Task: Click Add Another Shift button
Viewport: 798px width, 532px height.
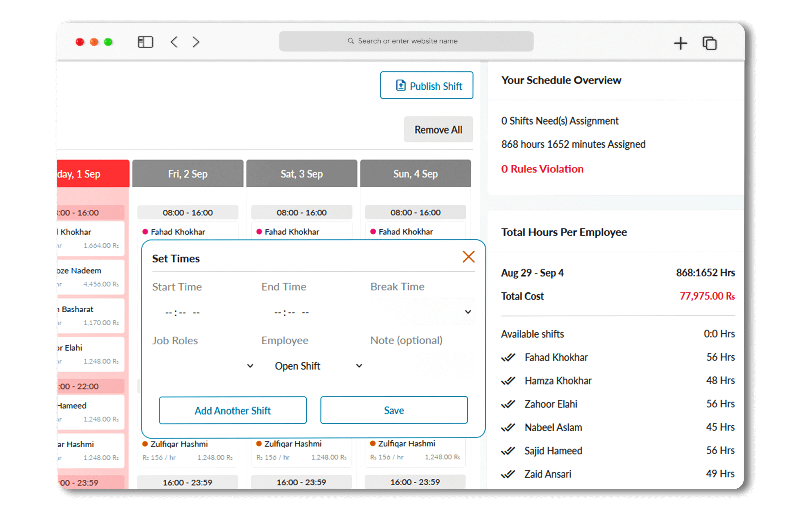Action: tap(233, 410)
